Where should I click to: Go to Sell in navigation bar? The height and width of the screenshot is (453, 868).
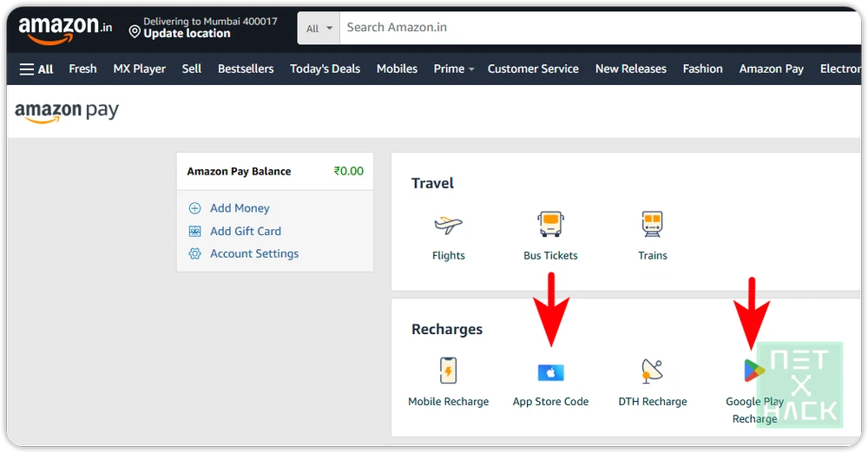click(192, 69)
